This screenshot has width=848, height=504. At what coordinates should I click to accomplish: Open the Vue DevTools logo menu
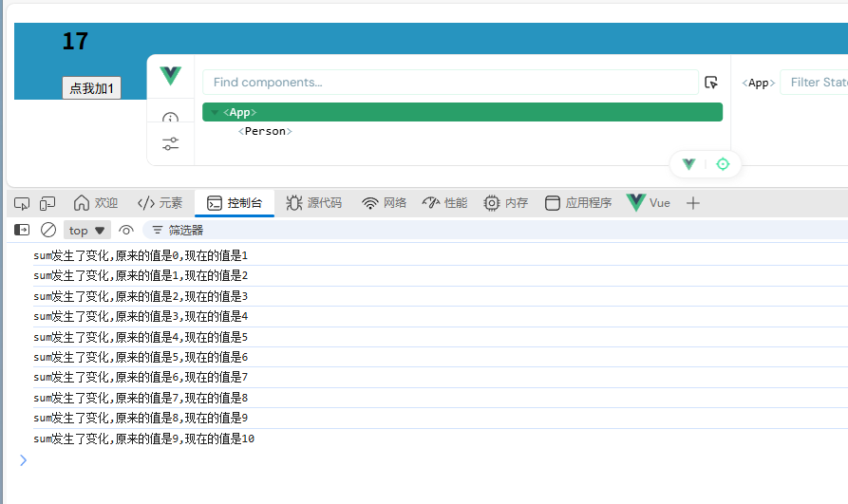(x=170, y=76)
